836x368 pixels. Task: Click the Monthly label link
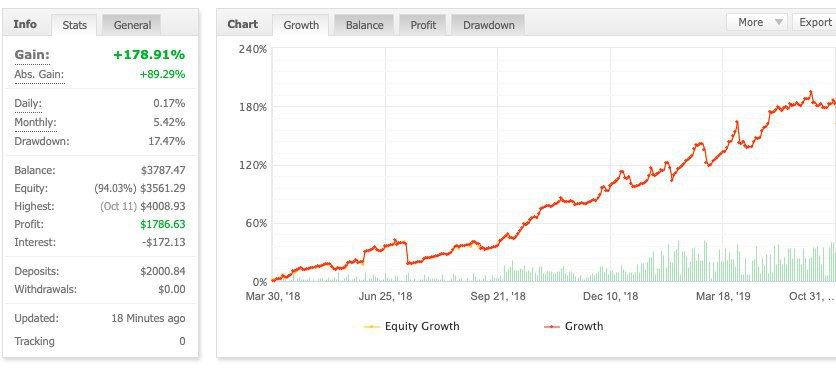pos(35,122)
